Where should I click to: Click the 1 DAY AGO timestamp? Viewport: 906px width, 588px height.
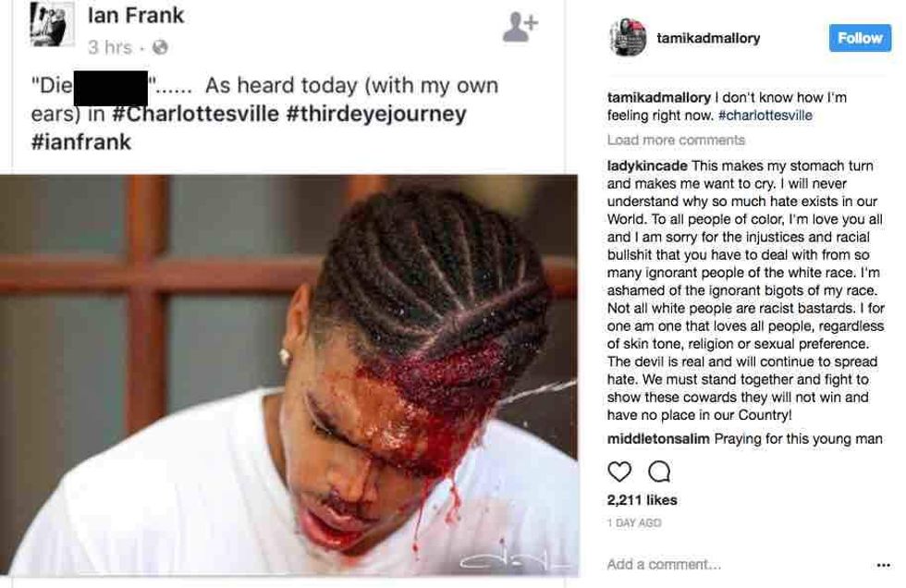pos(634,523)
